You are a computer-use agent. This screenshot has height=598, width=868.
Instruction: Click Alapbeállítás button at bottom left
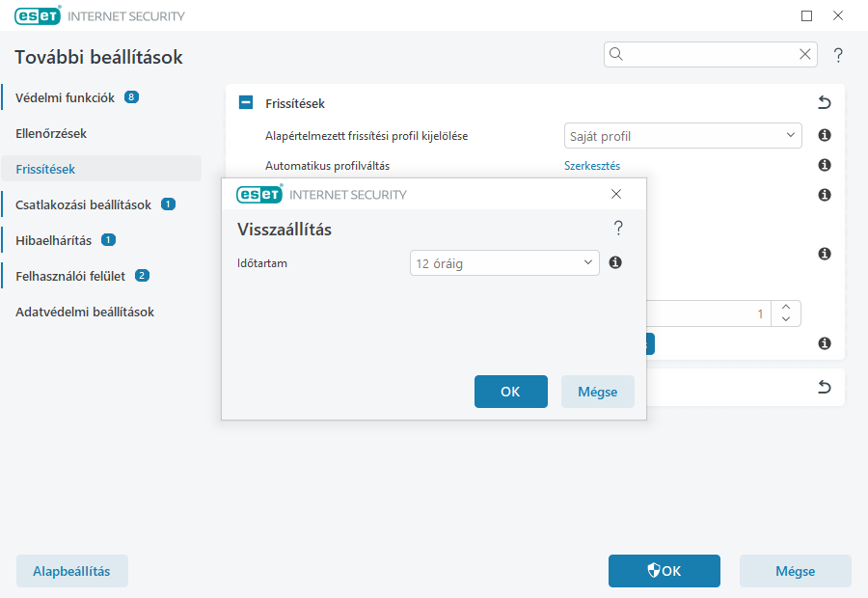coord(72,571)
